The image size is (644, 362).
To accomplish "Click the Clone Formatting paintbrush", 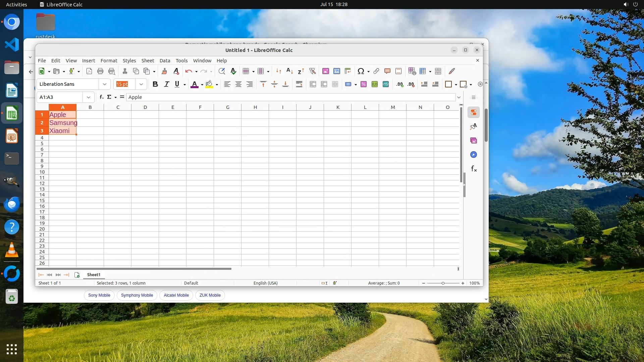I will (164, 71).
